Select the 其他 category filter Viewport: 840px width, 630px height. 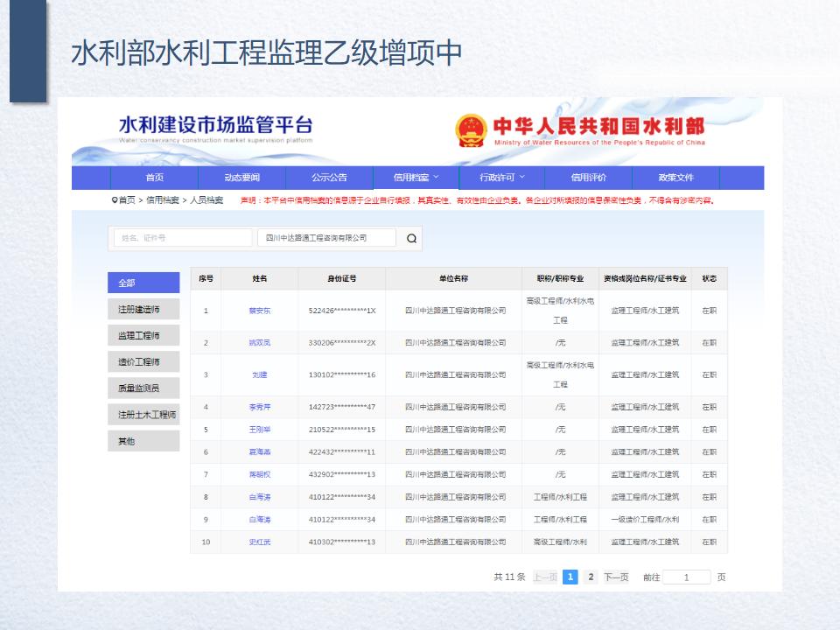click(143, 441)
